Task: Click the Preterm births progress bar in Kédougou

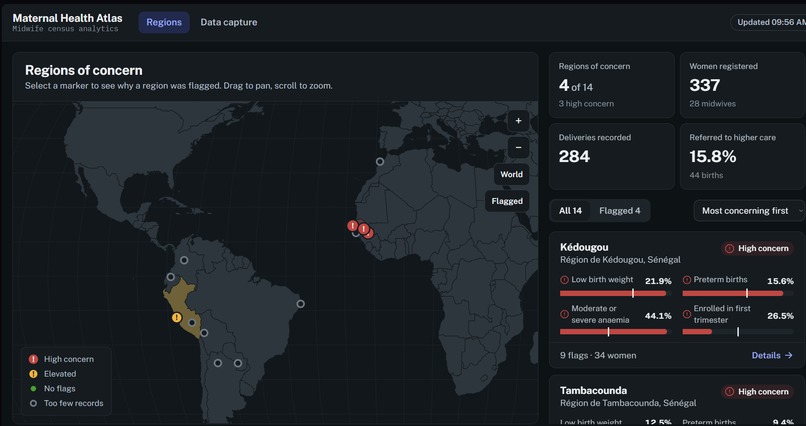Action: pos(738,293)
